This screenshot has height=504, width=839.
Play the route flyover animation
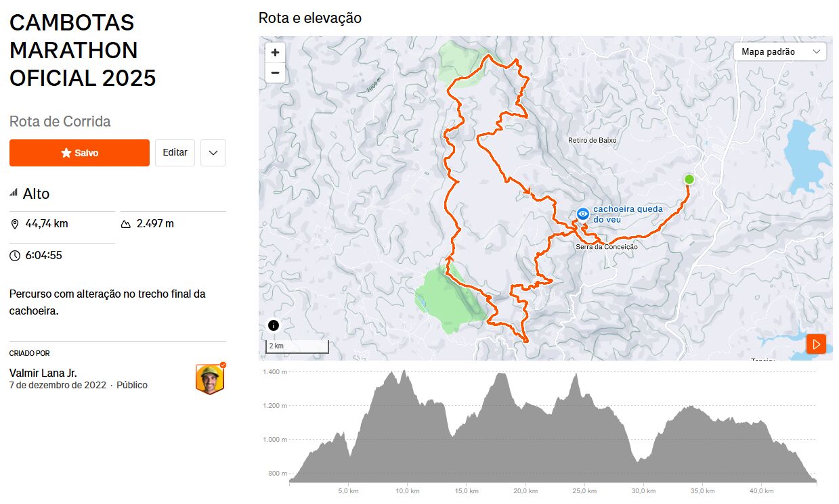(816, 344)
